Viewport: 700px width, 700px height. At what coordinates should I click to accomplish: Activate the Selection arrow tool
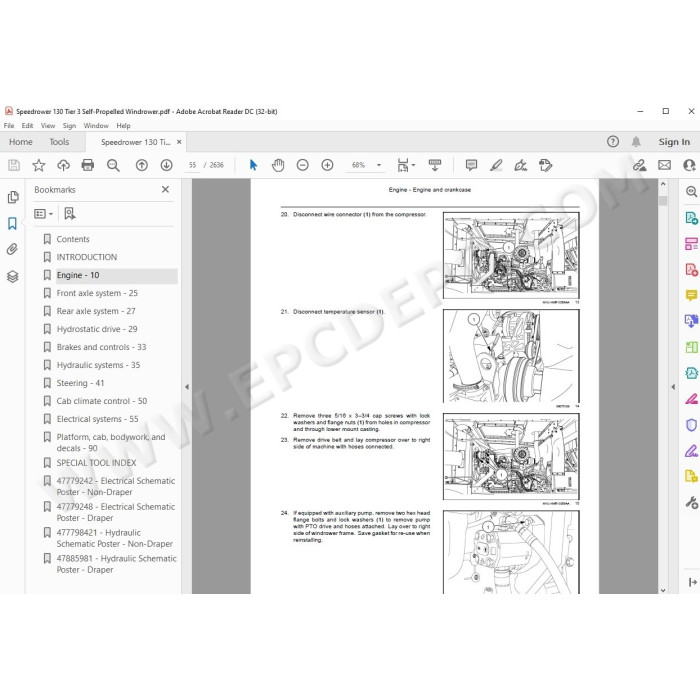pyautogui.click(x=253, y=165)
